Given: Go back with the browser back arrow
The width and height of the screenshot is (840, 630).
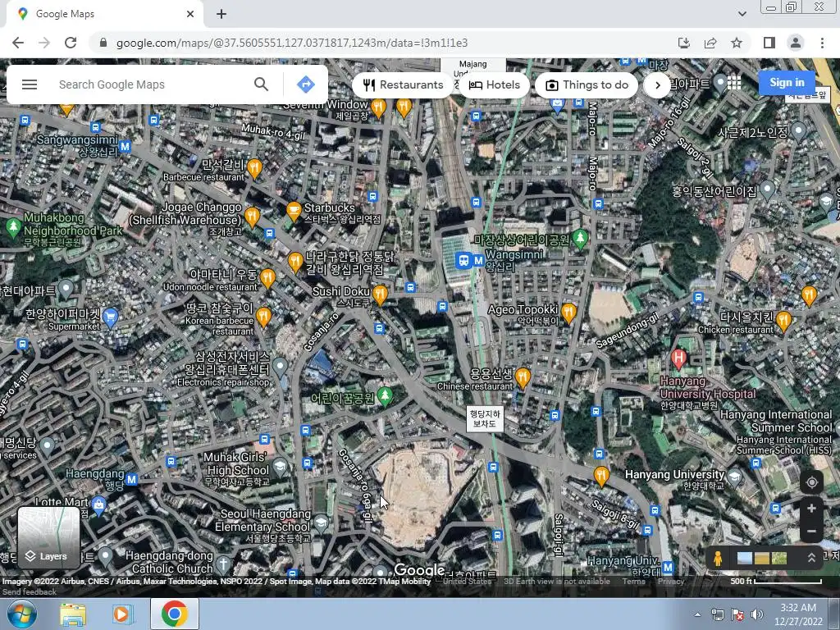Looking at the screenshot, I should click(x=18, y=43).
